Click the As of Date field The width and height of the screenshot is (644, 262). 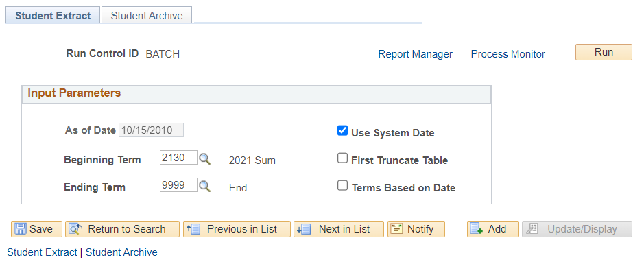pos(151,130)
